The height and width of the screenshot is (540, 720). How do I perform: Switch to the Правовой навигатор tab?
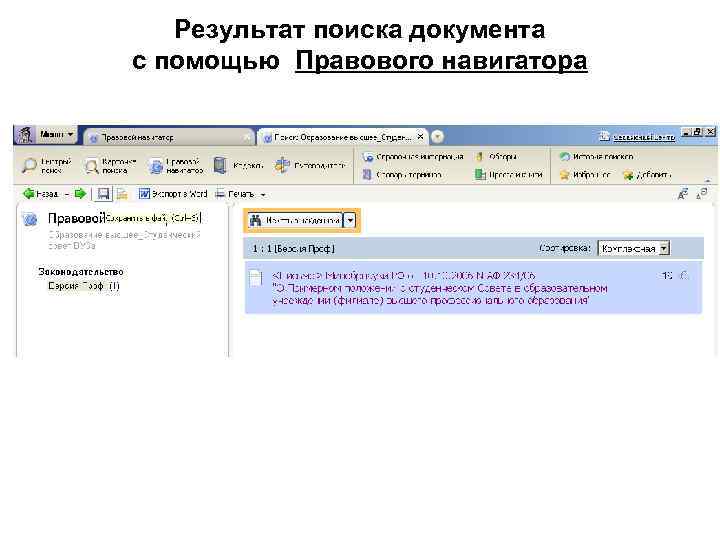pyautogui.click(x=168, y=137)
